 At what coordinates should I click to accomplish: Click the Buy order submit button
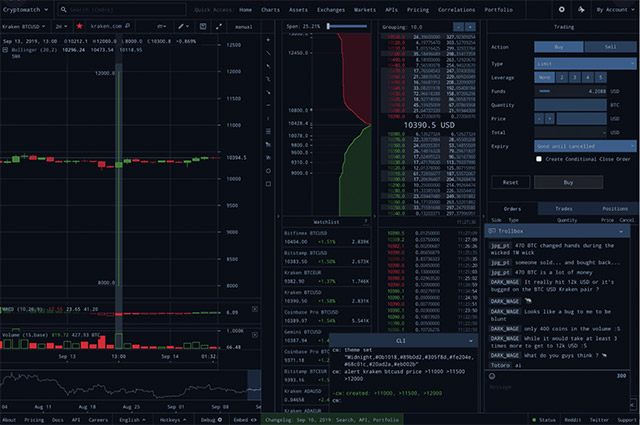[x=568, y=182]
